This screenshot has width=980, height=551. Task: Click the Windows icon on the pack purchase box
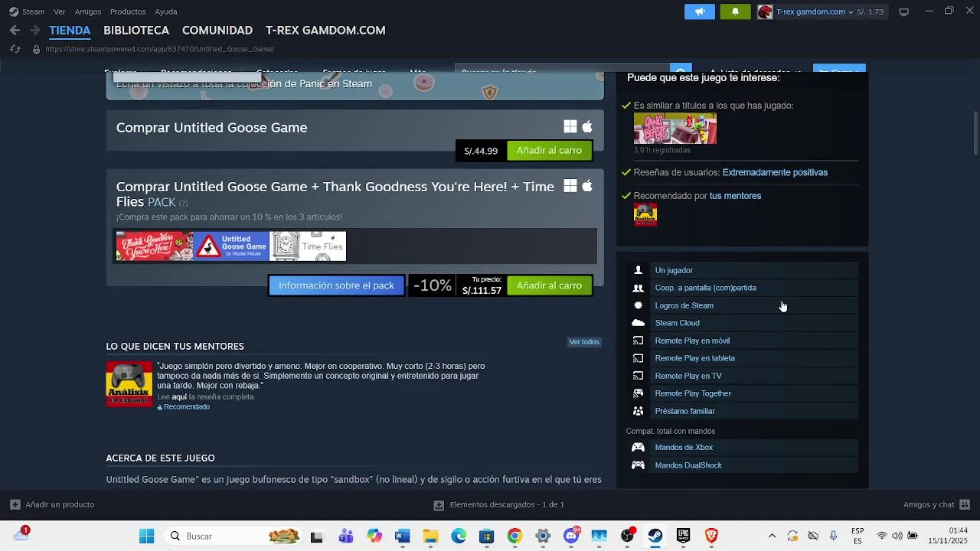(570, 186)
